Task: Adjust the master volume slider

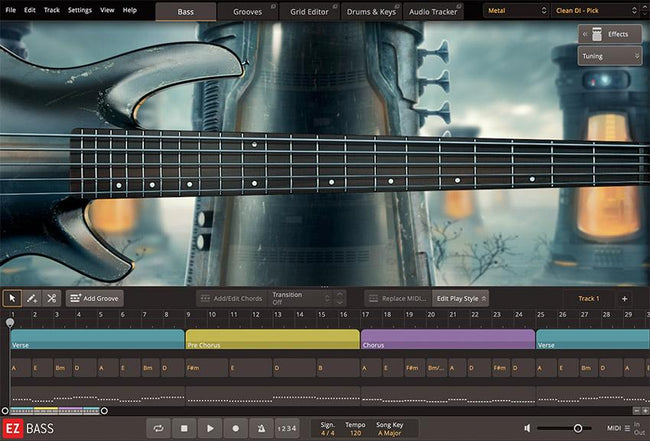Action: (577, 428)
